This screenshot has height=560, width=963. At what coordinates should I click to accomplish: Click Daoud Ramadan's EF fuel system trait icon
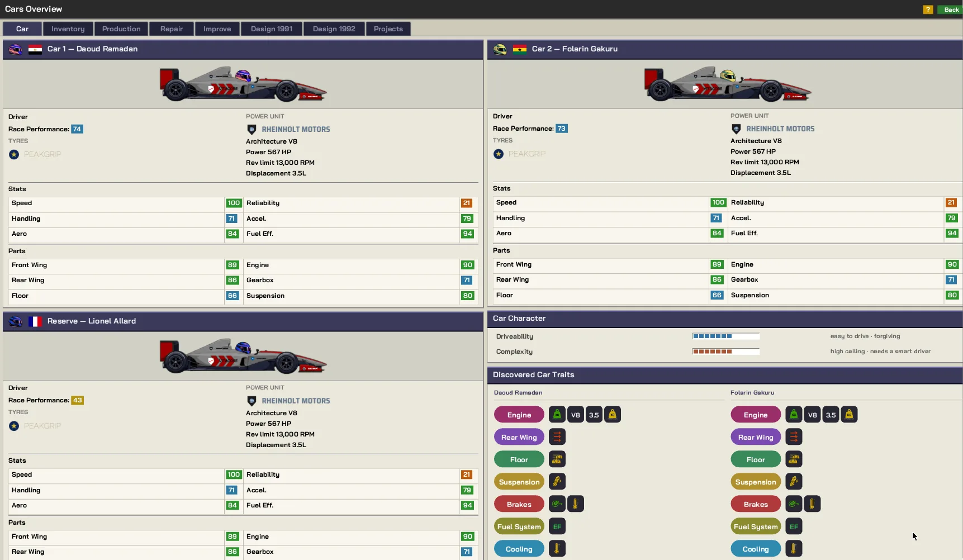(x=557, y=526)
